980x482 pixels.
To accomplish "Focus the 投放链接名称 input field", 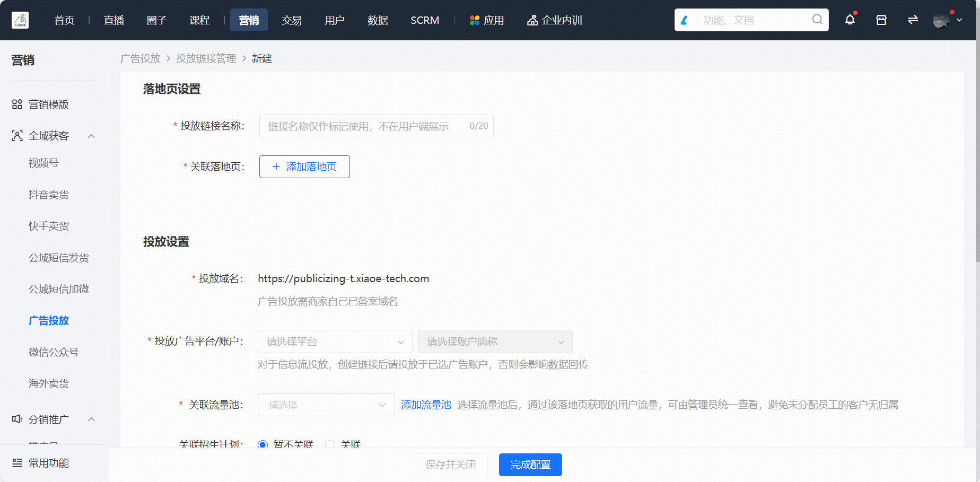I will click(377, 126).
